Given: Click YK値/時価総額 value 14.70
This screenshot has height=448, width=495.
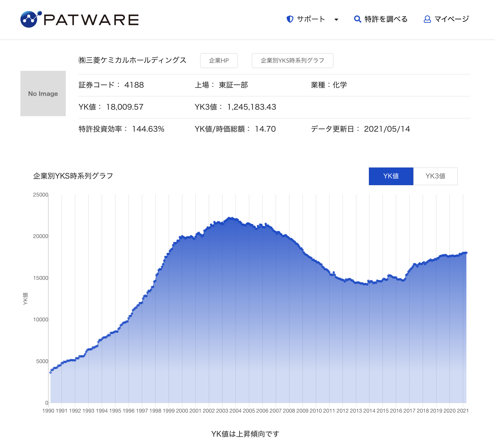Looking at the screenshot, I should coord(265,129).
